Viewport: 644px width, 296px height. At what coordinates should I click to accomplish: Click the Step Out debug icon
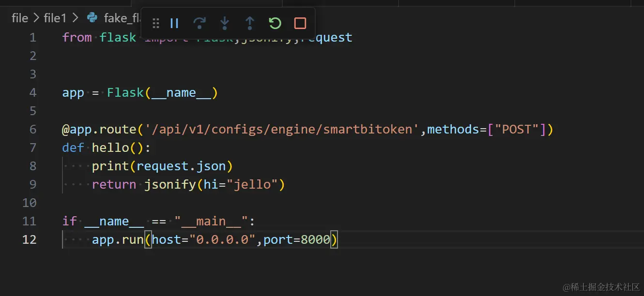coord(250,23)
